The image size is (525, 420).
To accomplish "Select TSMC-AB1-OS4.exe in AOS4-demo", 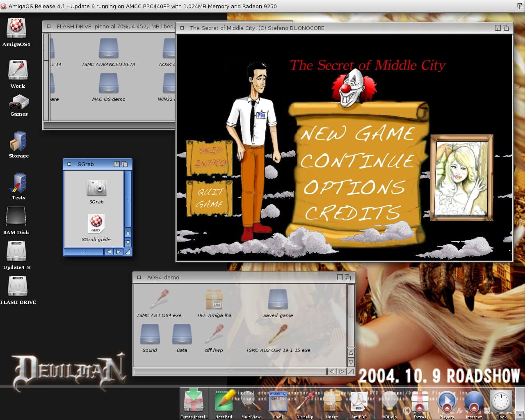I will click(159, 299).
